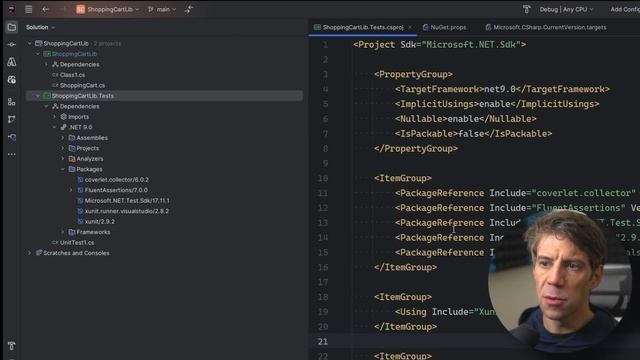Click the Project Sdk Microsoft.NET.Sdk line
This screenshot has width=640, height=360.
coord(440,44)
